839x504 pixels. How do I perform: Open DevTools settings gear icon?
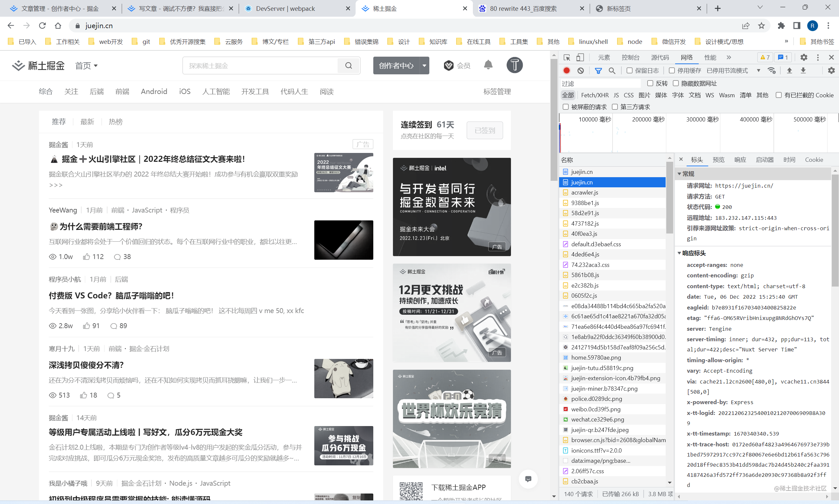tap(803, 57)
